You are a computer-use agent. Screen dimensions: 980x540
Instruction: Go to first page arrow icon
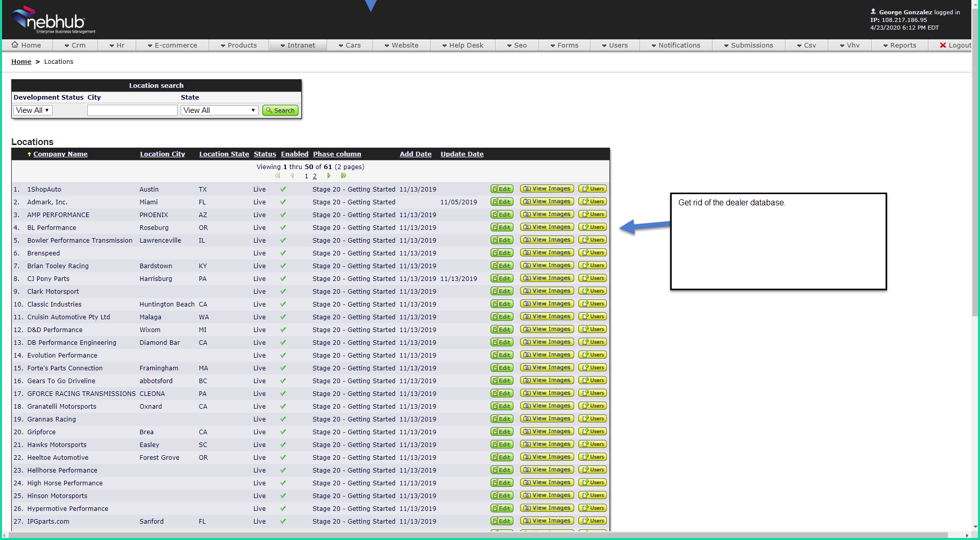(x=278, y=176)
